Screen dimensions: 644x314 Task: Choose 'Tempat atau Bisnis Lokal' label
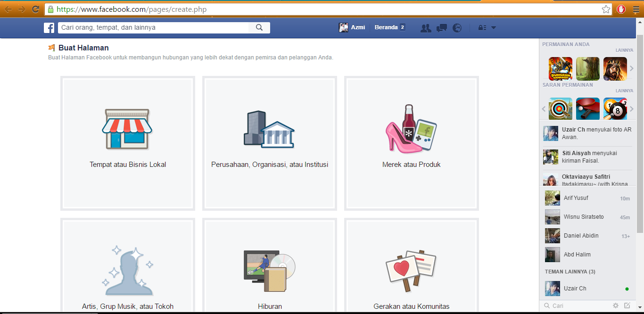pos(128,165)
